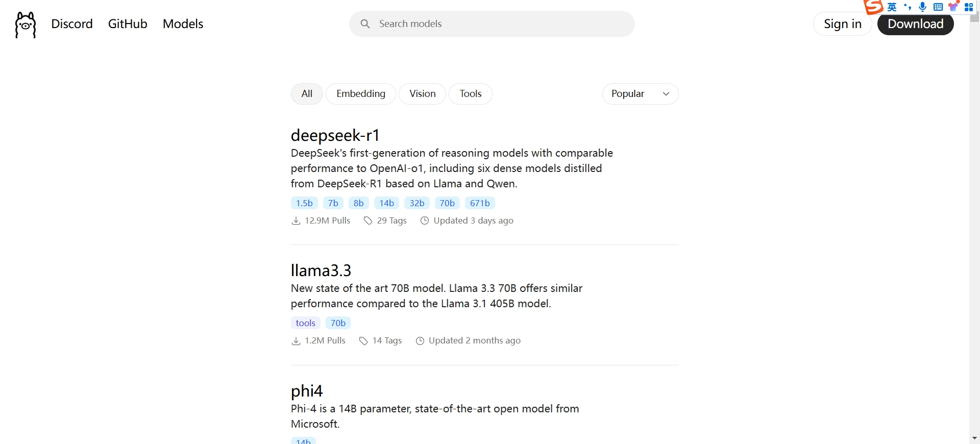Open the Popular sort dropdown
The height and width of the screenshot is (444, 980).
pyautogui.click(x=640, y=94)
